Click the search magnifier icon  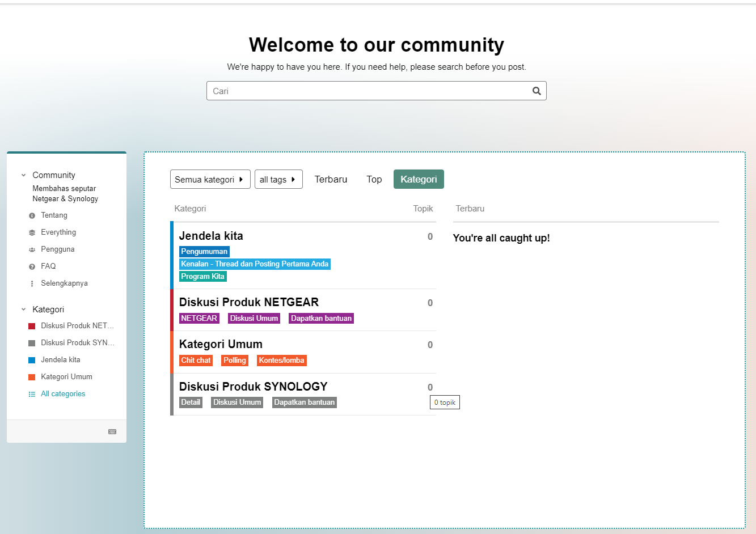click(536, 91)
